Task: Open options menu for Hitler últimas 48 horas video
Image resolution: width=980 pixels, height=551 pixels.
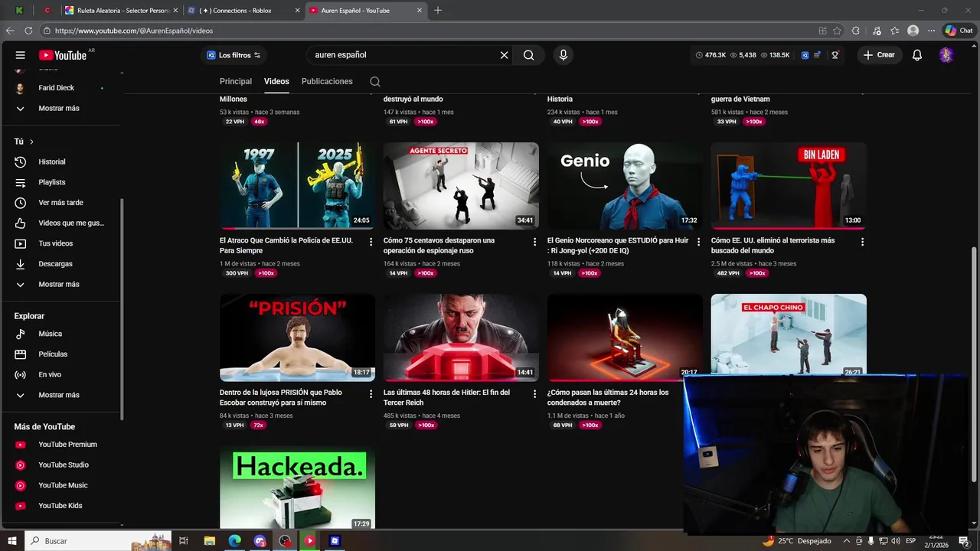Action: click(535, 393)
